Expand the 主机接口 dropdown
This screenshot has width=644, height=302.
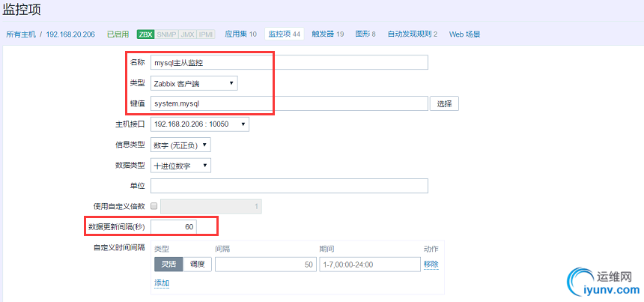click(199, 124)
